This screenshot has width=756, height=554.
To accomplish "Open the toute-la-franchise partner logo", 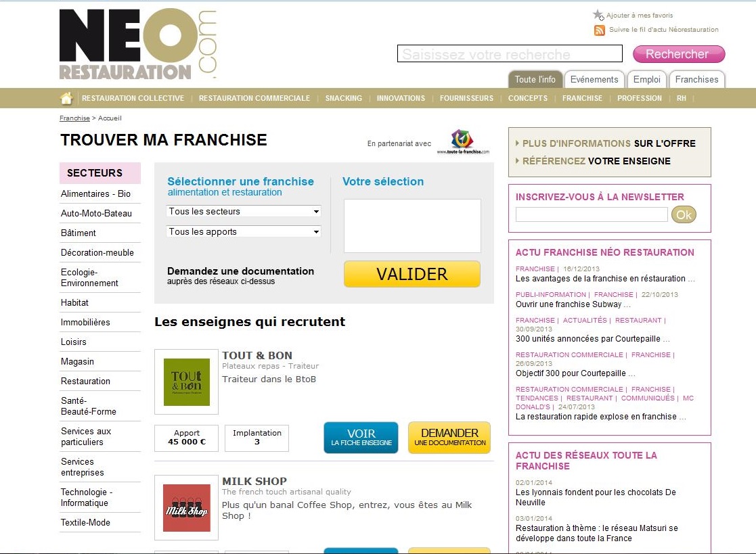I will tap(462, 142).
